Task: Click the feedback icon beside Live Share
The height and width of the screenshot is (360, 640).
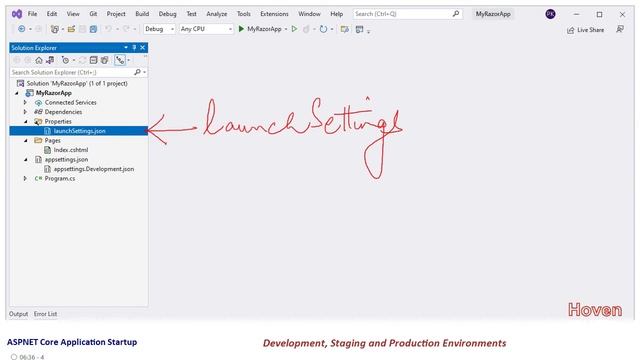Action: coord(620,29)
